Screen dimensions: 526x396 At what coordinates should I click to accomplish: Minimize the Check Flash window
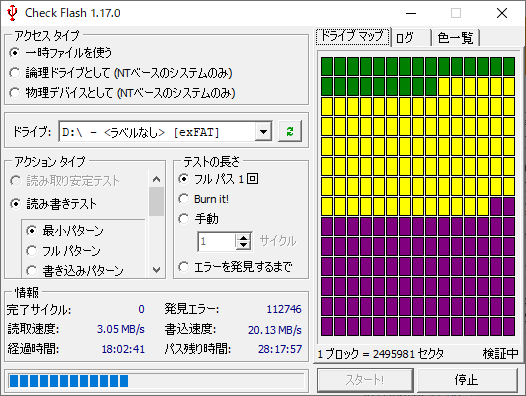coord(411,13)
